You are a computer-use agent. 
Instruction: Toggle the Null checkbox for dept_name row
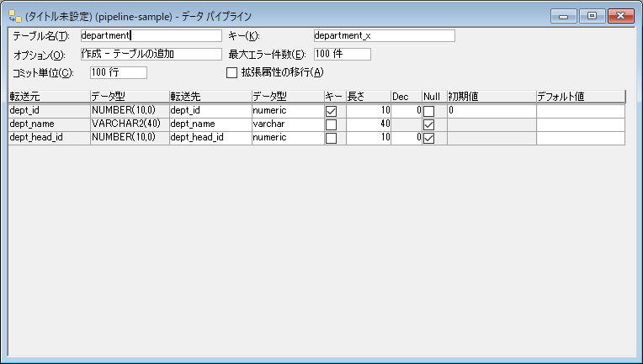coord(428,124)
